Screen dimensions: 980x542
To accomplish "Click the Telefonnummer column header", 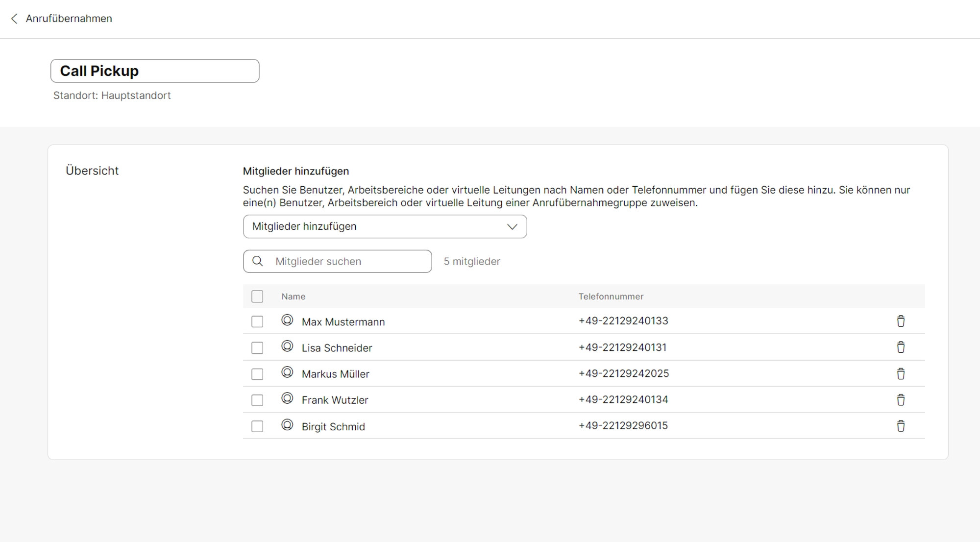I will (x=611, y=296).
